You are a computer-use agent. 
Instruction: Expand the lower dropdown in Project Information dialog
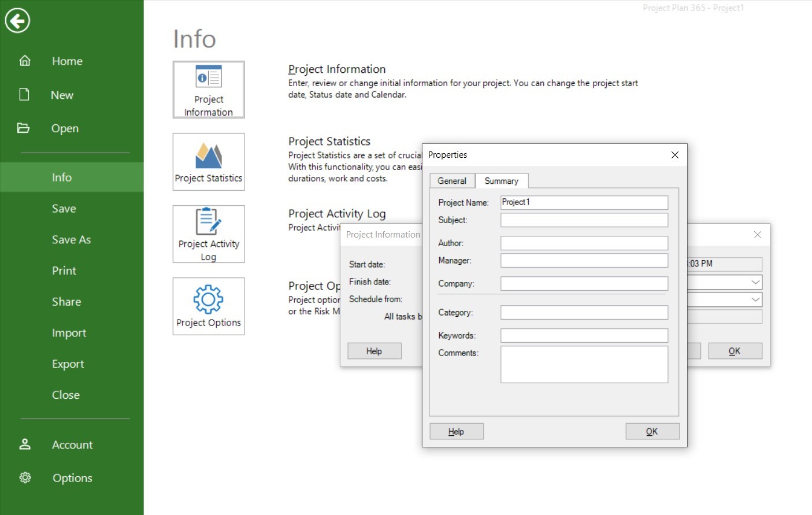tap(755, 299)
